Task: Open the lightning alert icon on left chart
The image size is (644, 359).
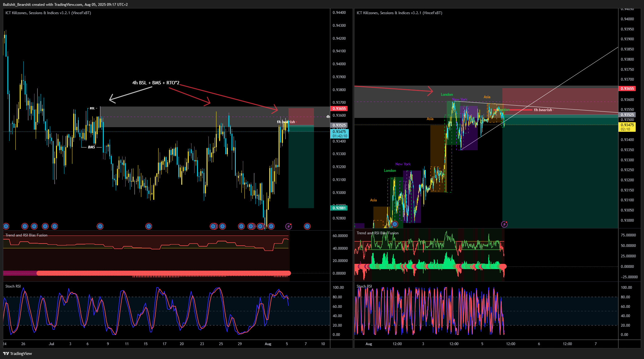Action: 288,226
